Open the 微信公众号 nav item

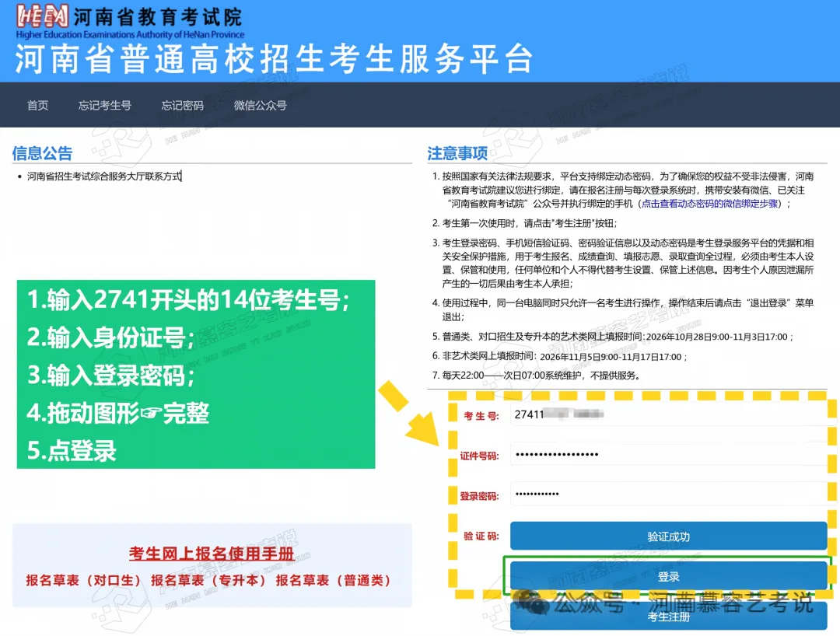point(261,106)
